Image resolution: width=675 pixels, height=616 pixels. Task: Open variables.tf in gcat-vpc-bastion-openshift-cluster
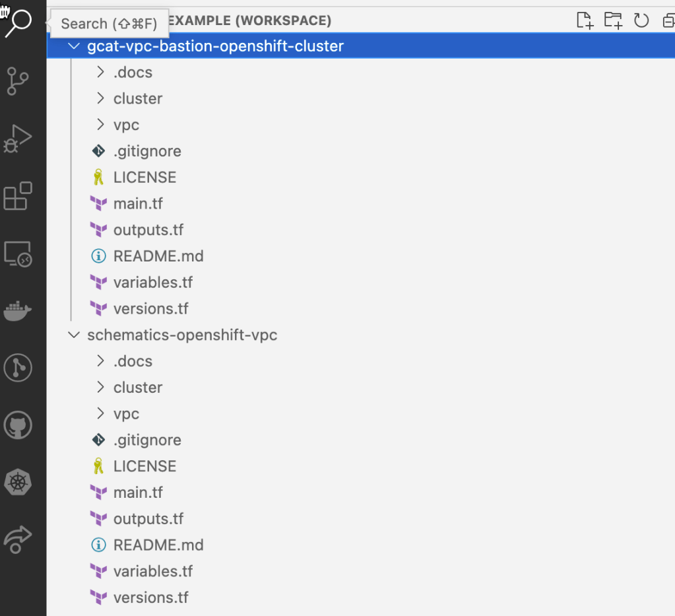pyautogui.click(x=153, y=283)
